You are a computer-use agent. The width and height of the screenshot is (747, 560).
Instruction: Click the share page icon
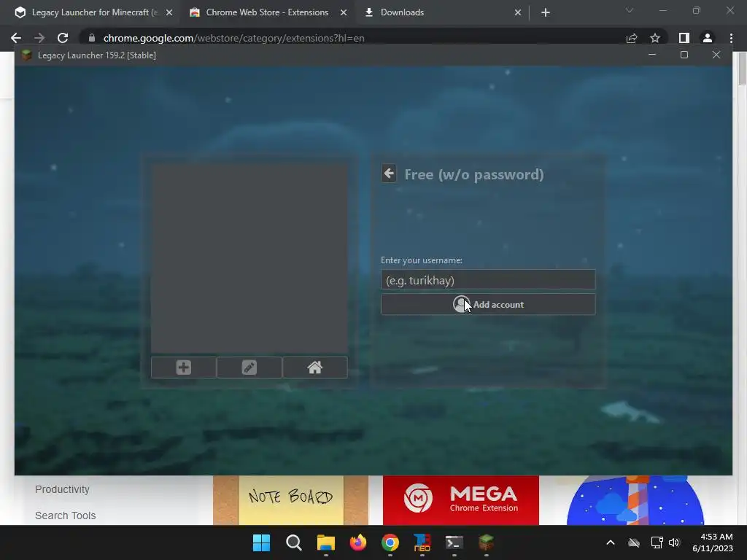(x=632, y=38)
